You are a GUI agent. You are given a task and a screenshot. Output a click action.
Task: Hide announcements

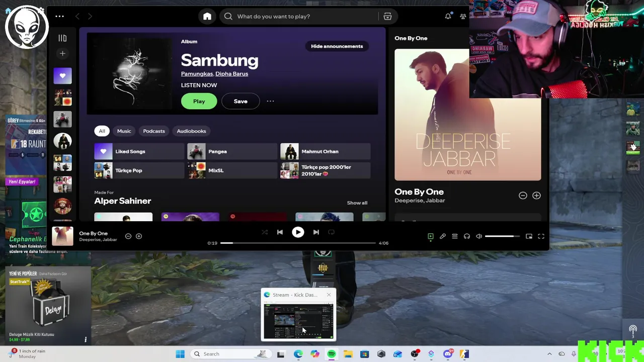point(337,46)
